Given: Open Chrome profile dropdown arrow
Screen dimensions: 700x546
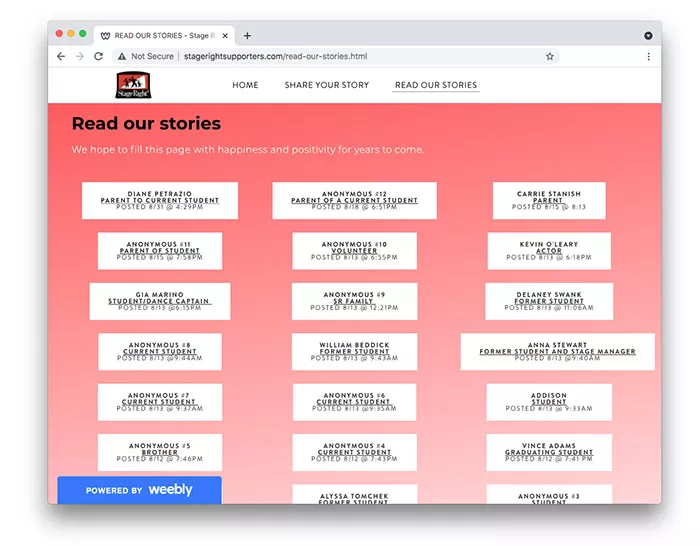Looking at the screenshot, I should pyautogui.click(x=648, y=35).
